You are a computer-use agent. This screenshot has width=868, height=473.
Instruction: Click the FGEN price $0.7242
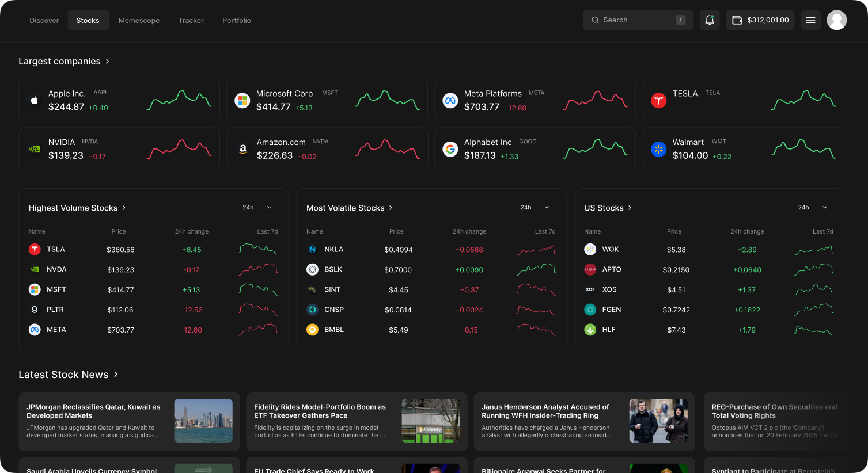coord(676,310)
